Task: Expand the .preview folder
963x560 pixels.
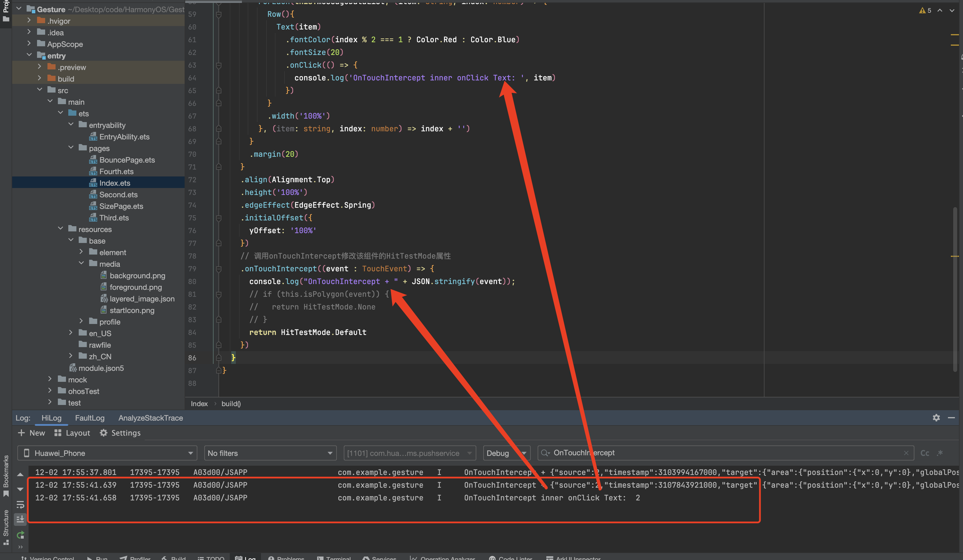Action: [39, 67]
